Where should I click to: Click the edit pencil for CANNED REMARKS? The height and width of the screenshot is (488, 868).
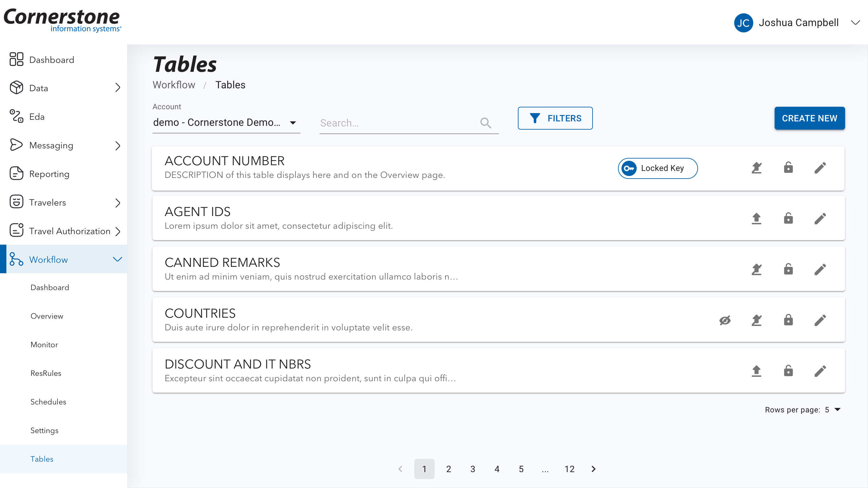820,269
